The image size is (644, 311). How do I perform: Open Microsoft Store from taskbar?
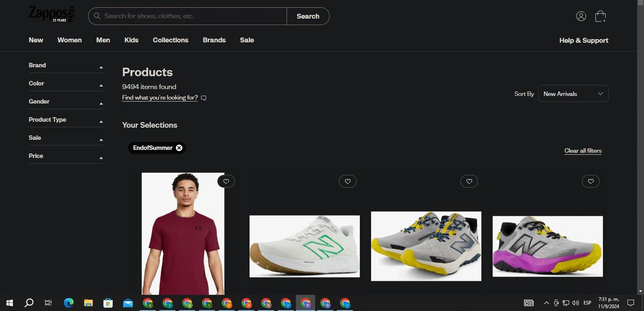(108, 303)
